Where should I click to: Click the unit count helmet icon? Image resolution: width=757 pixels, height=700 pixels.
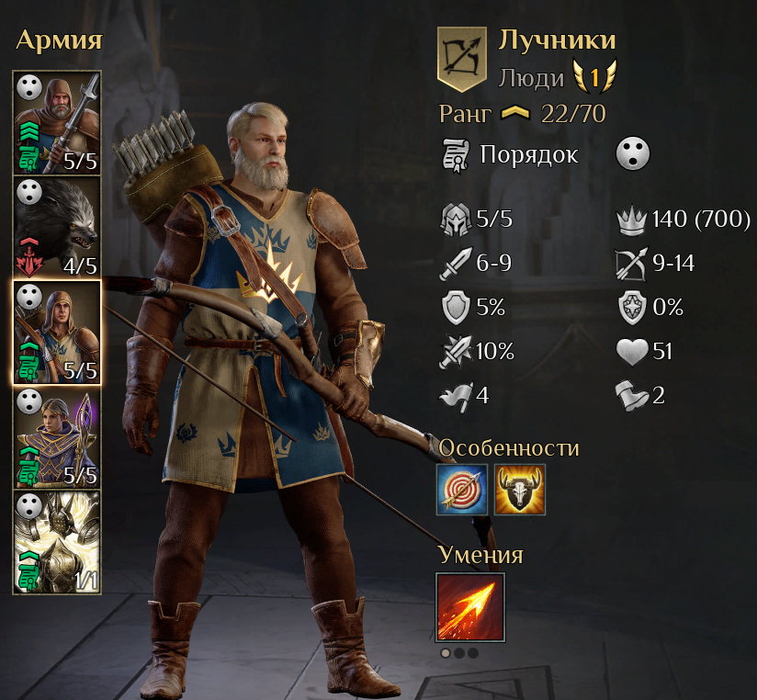[456, 220]
